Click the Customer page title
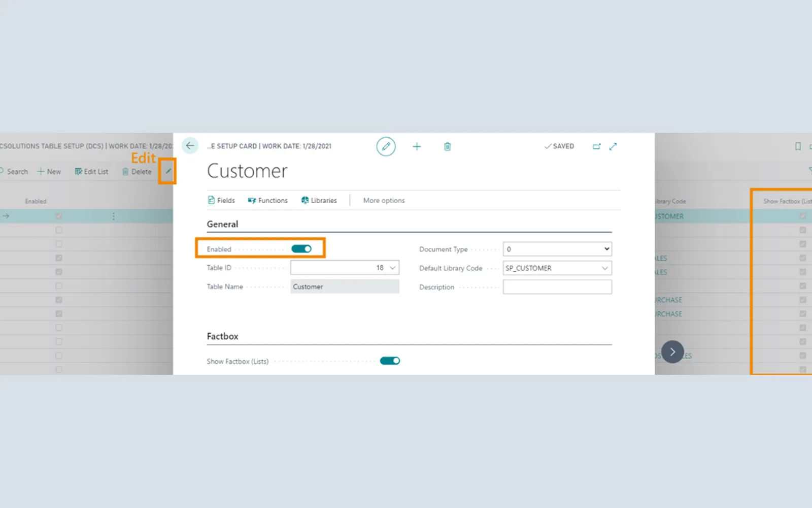The width and height of the screenshot is (812, 508). [x=247, y=171]
